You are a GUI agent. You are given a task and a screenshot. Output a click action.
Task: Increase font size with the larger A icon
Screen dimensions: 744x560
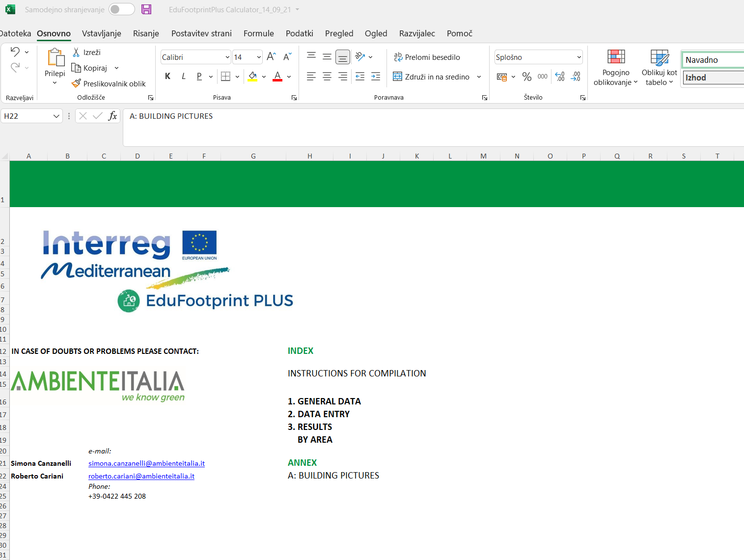pos(271,57)
